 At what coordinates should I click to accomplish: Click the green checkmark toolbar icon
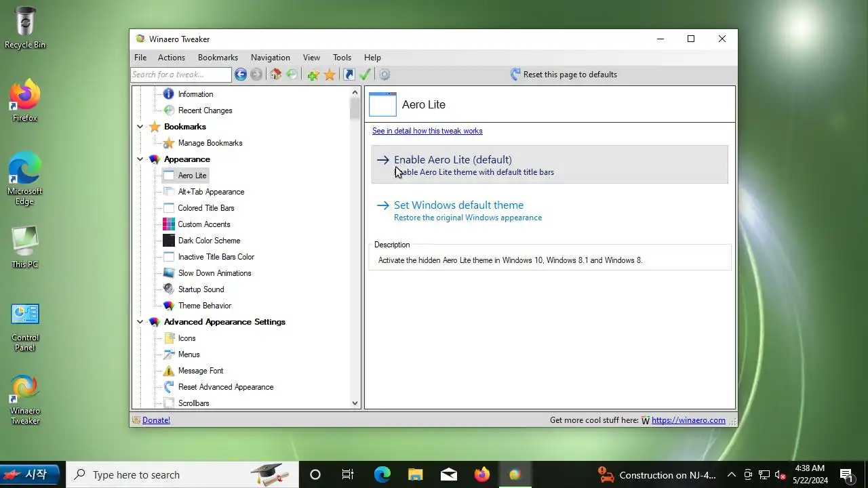pos(365,75)
